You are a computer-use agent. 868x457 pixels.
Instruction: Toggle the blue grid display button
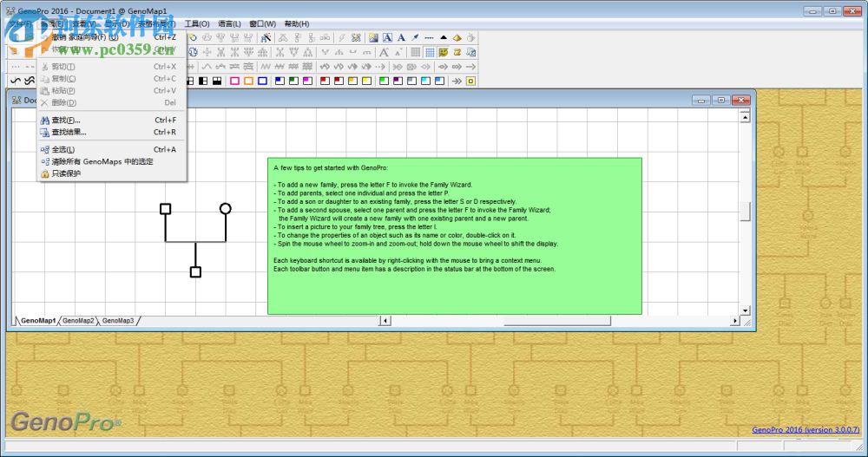point(430,52)
